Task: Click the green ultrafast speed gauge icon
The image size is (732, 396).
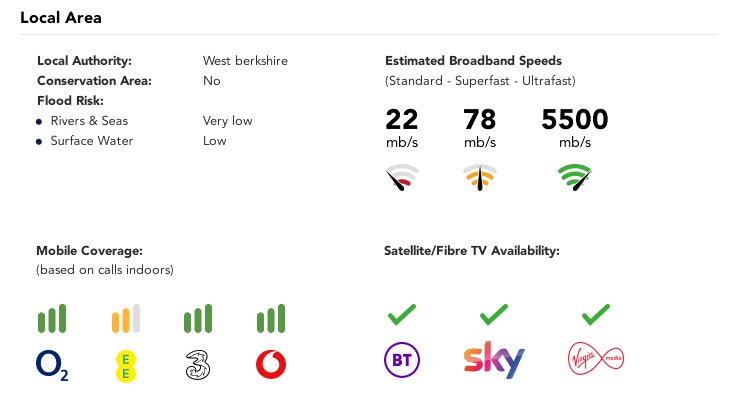Action: pos(575,177)
